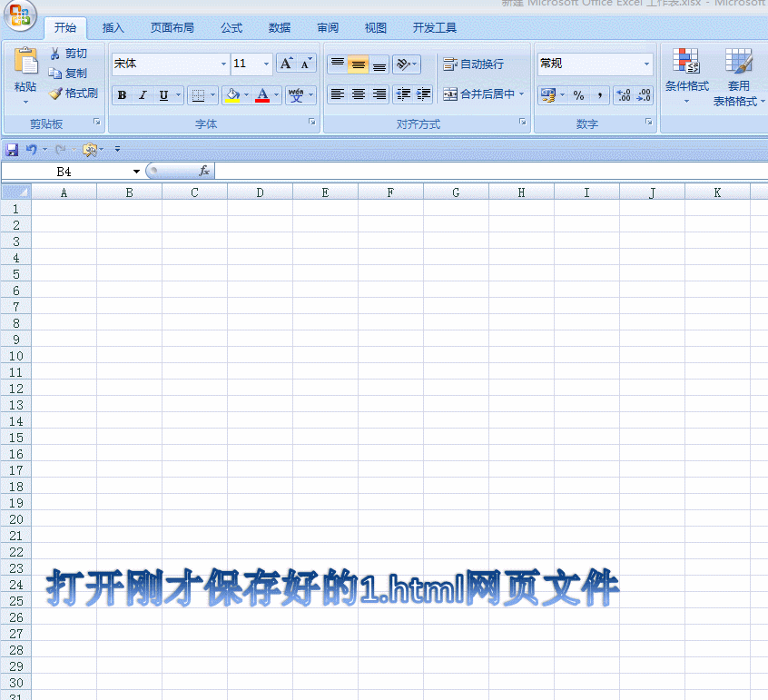Align text right
Screen dimensions: 768x700
379,94
